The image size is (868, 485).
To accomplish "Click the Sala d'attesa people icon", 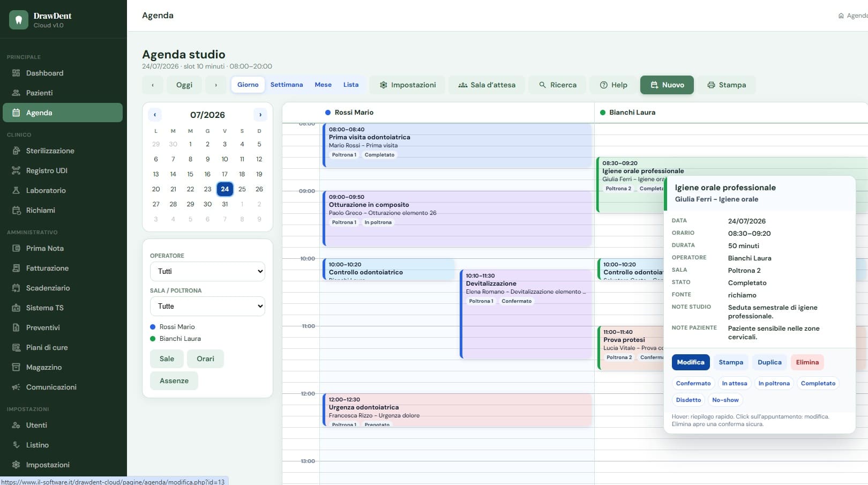I will pos(463,85).
